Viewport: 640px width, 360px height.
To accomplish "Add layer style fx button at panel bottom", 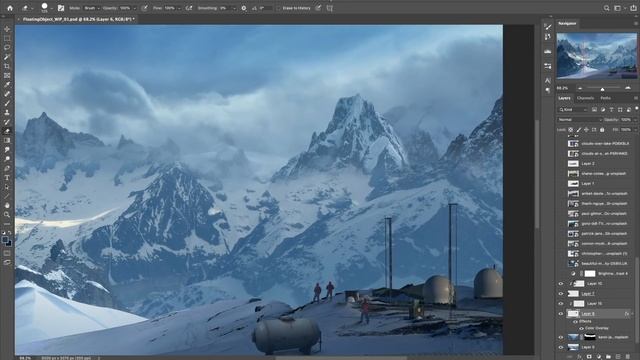I will click(579, 357).
